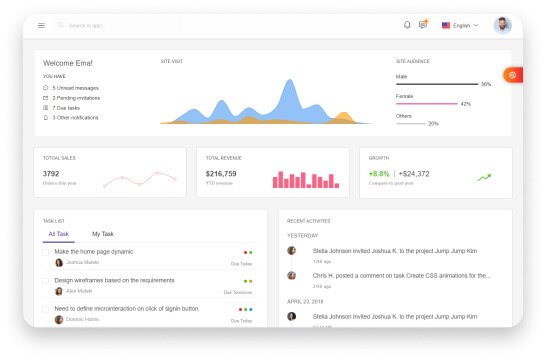546x360 pixels.
Task: Click the Total Sales line sparkline
Action: coord(140,179)
